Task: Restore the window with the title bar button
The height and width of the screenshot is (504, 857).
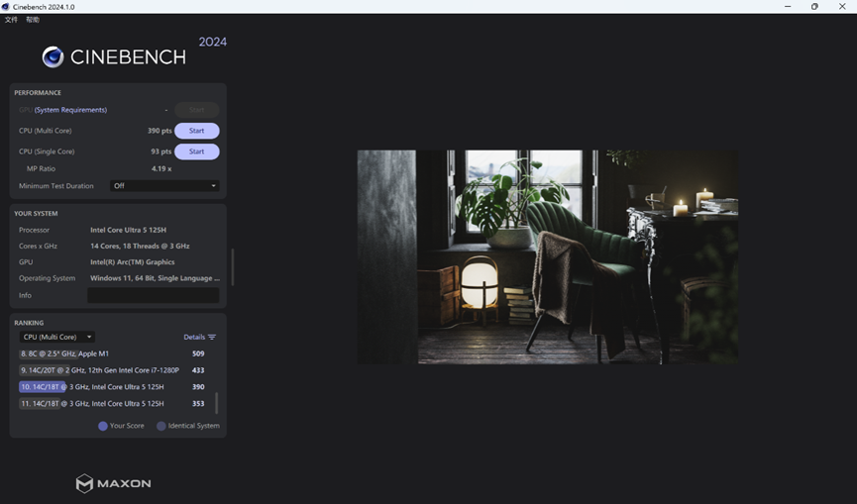Action: pyautogui.click(x=814, y=7)
